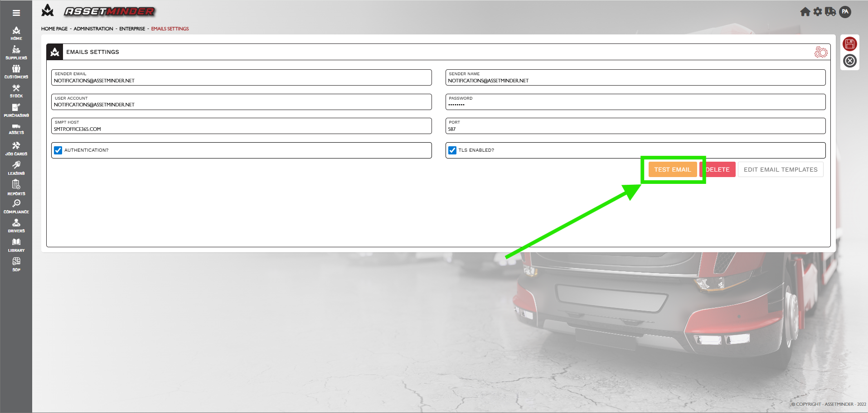Navigate to the Enterprise breadcrumb

(x=132, y=29)
